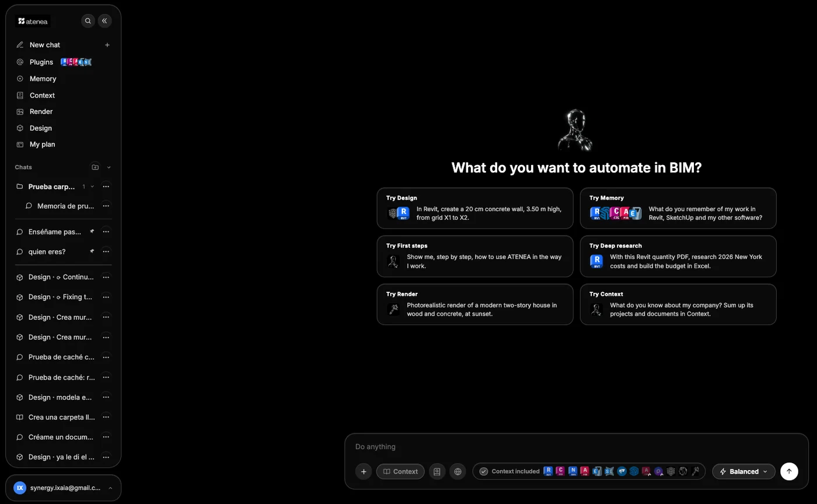Unpin the 'Enséñame pas...' chat
Viewport: 817px width, 504px height.
coord(92,232)
